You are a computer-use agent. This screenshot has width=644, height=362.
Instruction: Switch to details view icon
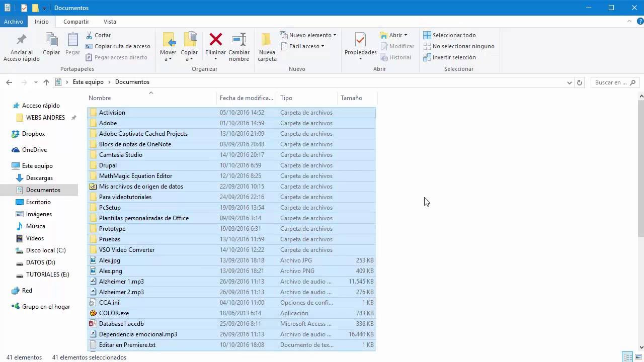(628, 357)
